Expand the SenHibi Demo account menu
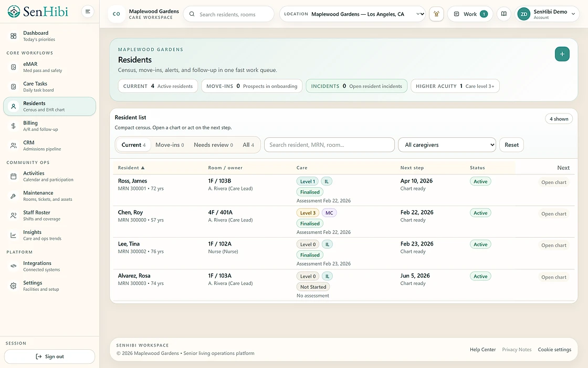The image size is (588, 368). pos(547,14)
